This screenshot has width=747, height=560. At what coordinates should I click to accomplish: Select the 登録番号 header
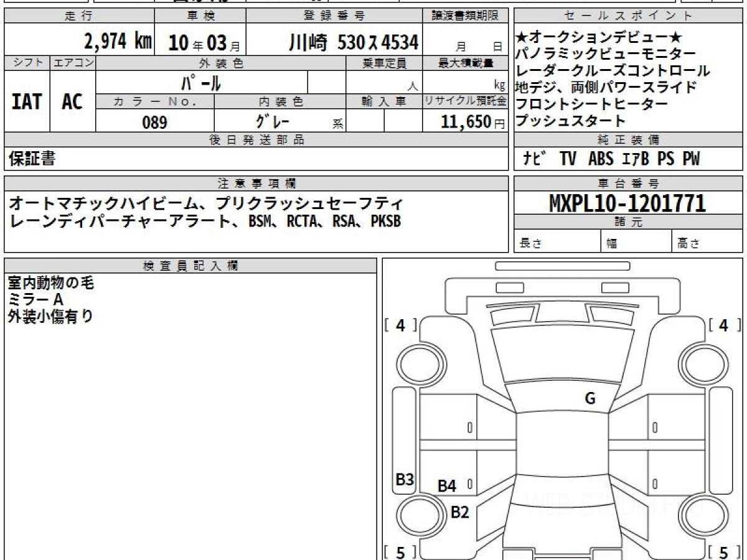334,16
